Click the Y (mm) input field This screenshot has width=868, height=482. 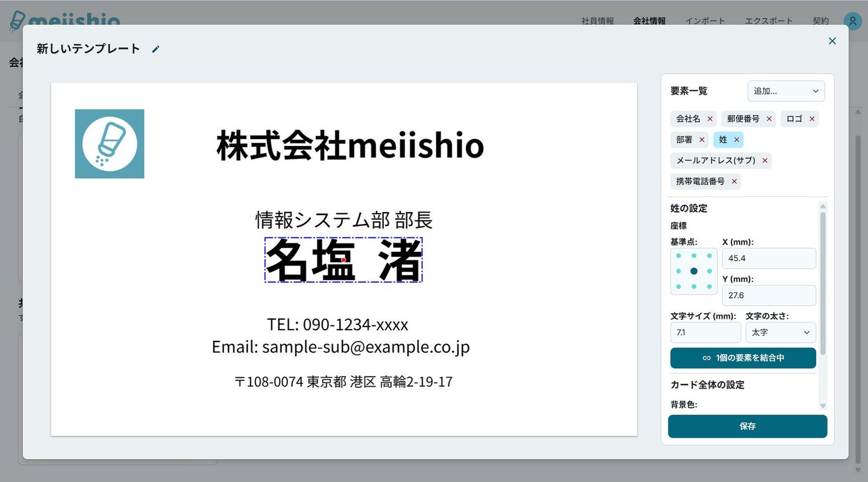tap(769, 295)
